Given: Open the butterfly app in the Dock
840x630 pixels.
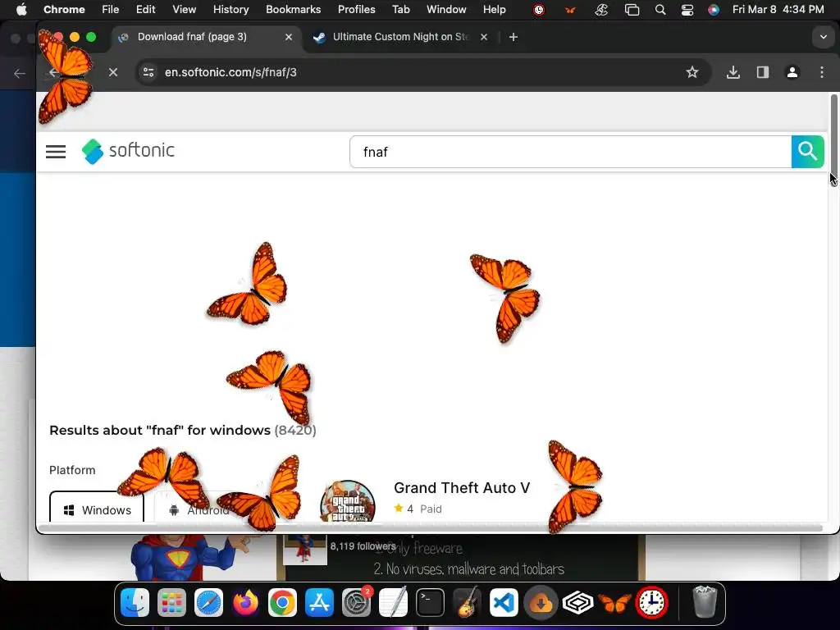Looking at the screenshot, I should pos(614,603).
